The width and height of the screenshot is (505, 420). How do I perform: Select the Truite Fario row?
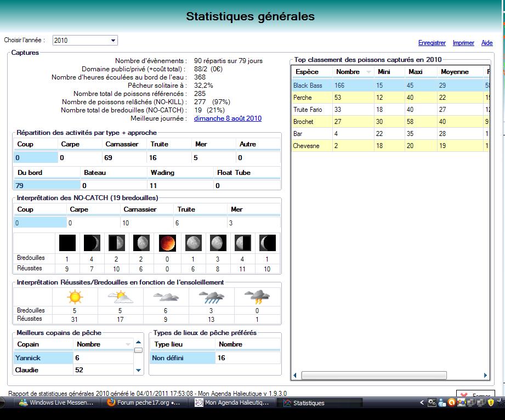[x=390, y=110]
